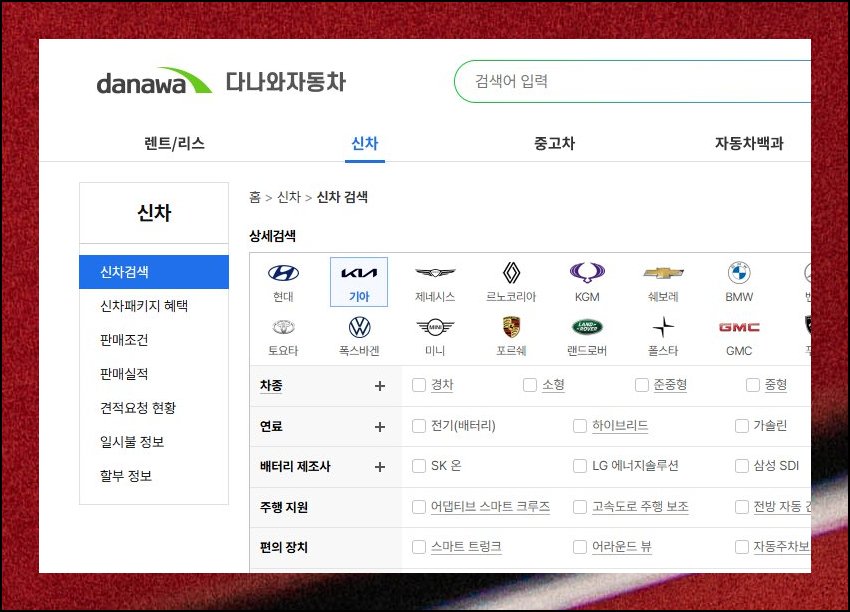Focus the 검색어 입력 search field
Image resolution: width=850 pixels, height=612 pixels.
pyautogui.click(x=633, y=81)
